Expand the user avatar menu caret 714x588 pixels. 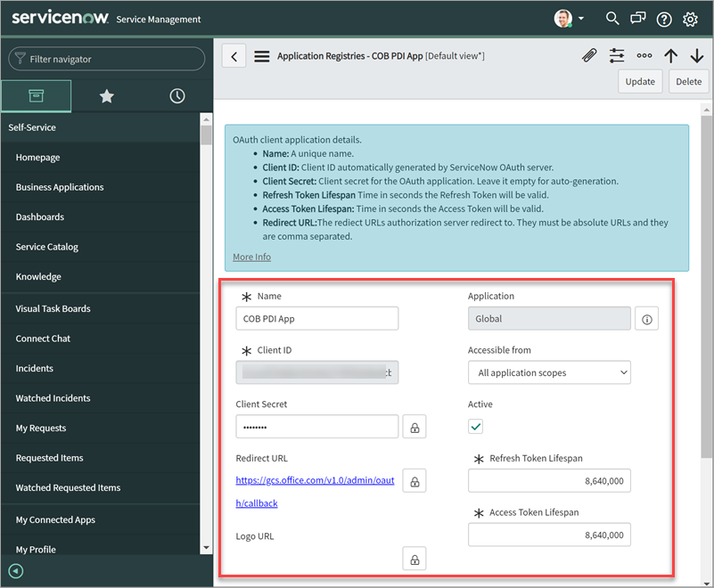point(579,18)
